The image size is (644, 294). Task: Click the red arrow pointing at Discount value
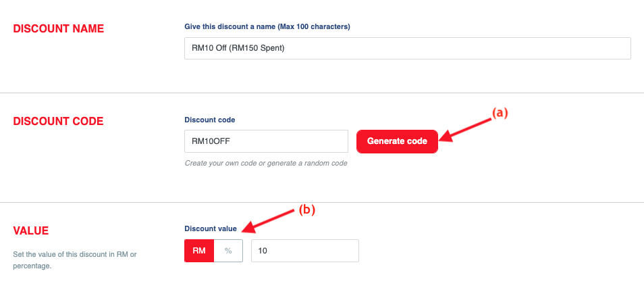tap(269, 221)
